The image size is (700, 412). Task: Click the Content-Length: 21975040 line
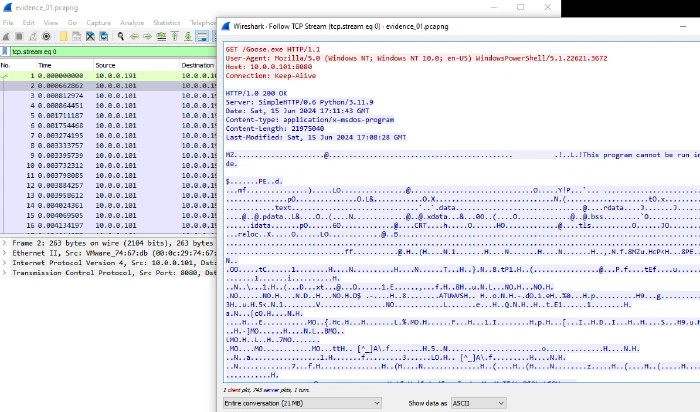pos(275,129)
